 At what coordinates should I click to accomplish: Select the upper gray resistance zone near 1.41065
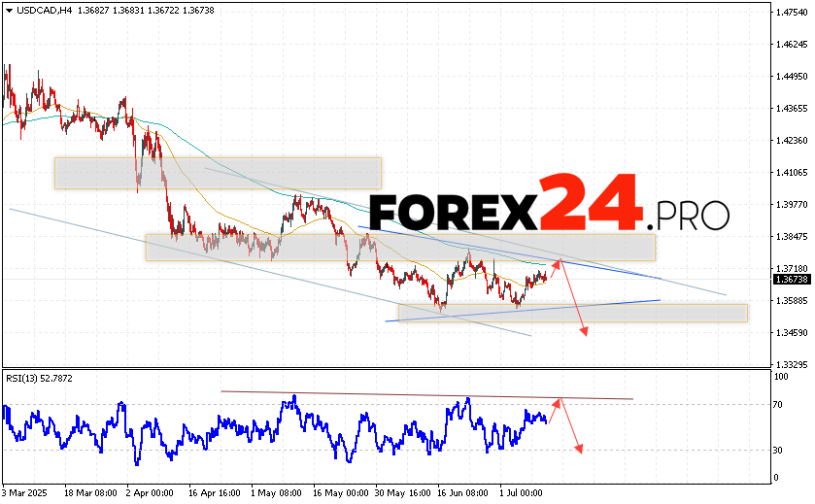(218, 173)
